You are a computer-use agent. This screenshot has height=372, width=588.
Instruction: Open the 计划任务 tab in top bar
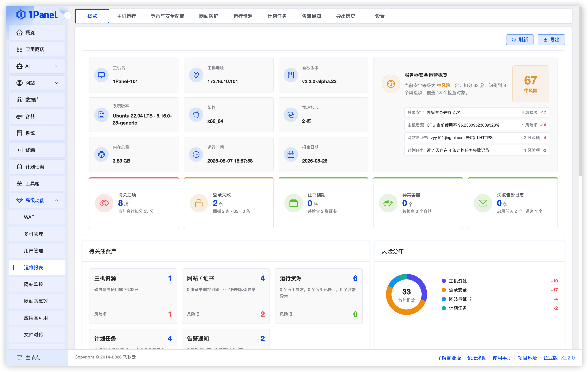pyautogui.click(x=277, y=16)
